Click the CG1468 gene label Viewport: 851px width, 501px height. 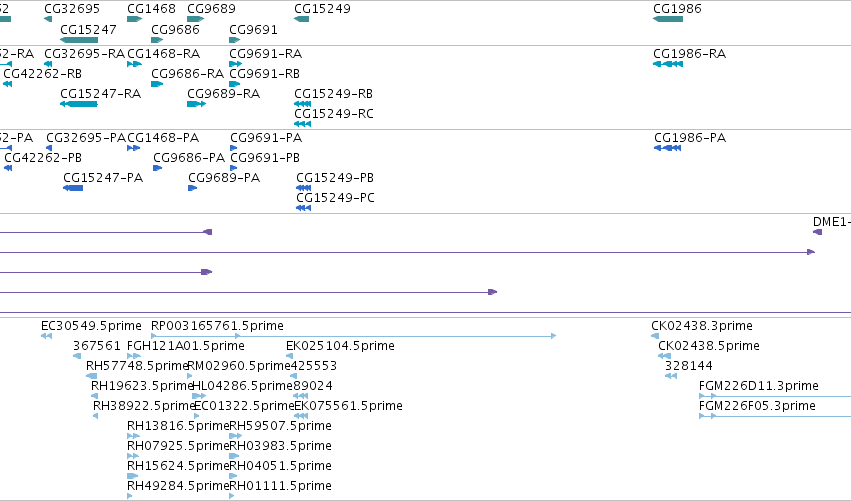tap(151, 9)
